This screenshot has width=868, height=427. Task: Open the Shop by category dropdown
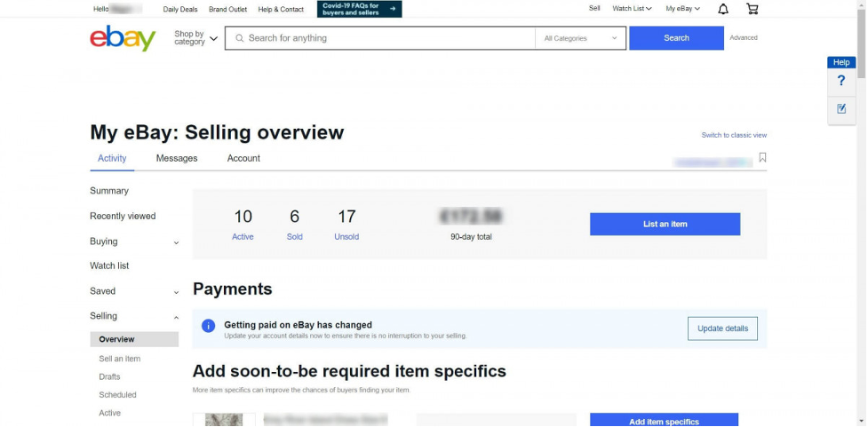195,38
